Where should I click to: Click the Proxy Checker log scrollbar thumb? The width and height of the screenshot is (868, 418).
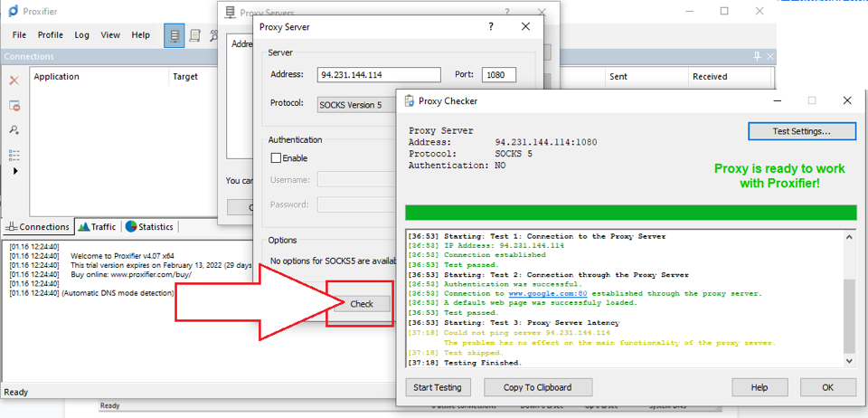click(849, 315)
